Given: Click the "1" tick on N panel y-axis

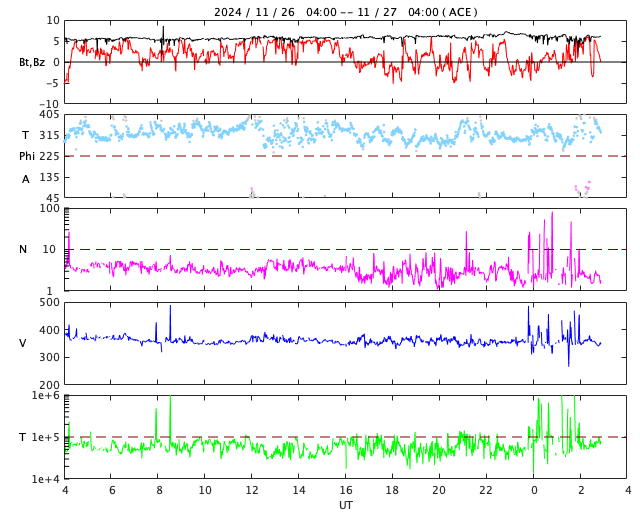Looking at the screenshot, I should pyautogui.click(x=50, y=291).
